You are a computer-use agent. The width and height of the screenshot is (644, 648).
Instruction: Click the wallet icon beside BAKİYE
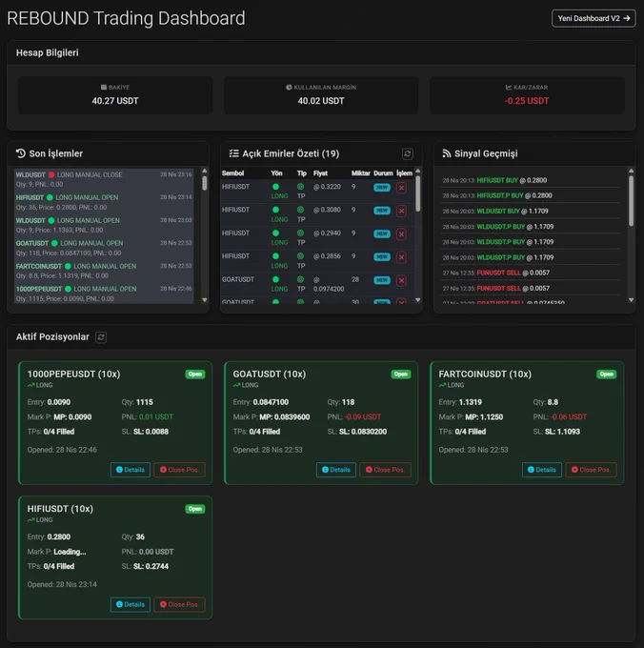point(104,88)
